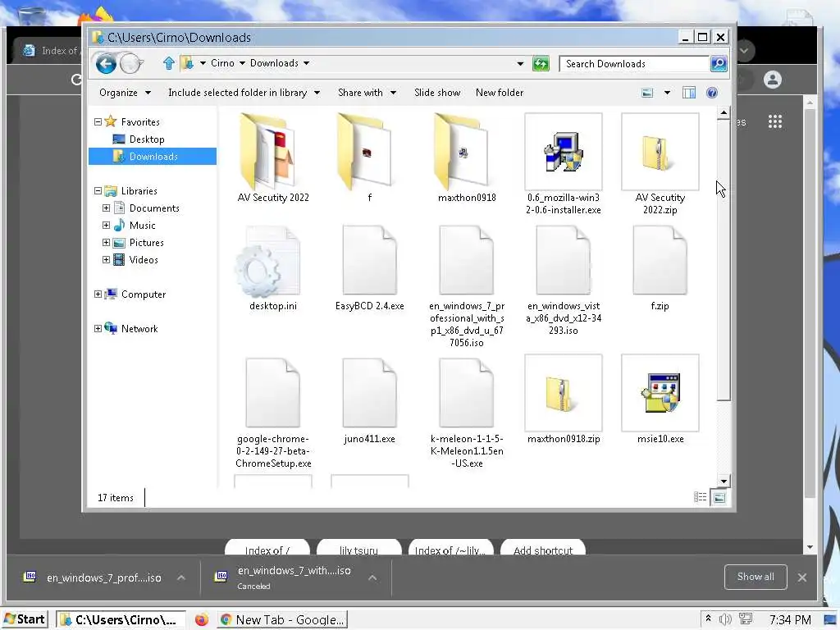This screenshot has height=630, width=840.
Task: Select en_windows_vista_x86 iso file
Action: [x=563, y=281]
